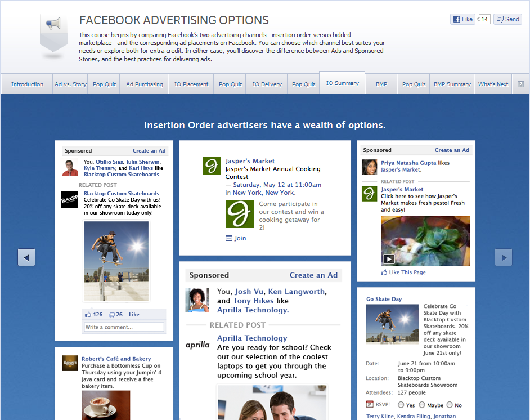The width and height of the screenshot is (530, 420).
Task: Click the comment bubble icon showing 26
Action: click(112, 315)
